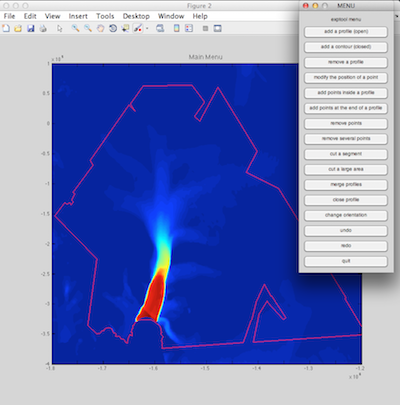400x405 pixels.
Task: Open the View menu
Action: click(x=53, y=16)
